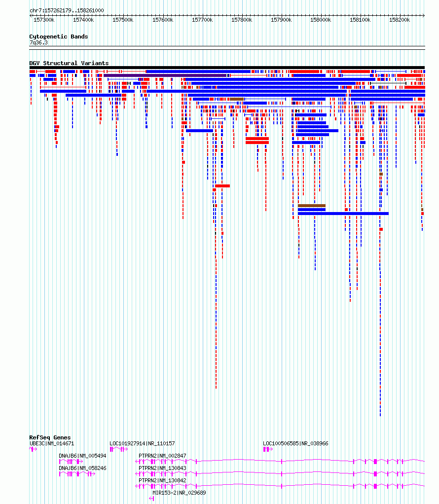Select the PTPRN2|NM_002847 transcript label
Viewport: 439px width, 504px height.
pyautogui.click(x=162, y=456)
